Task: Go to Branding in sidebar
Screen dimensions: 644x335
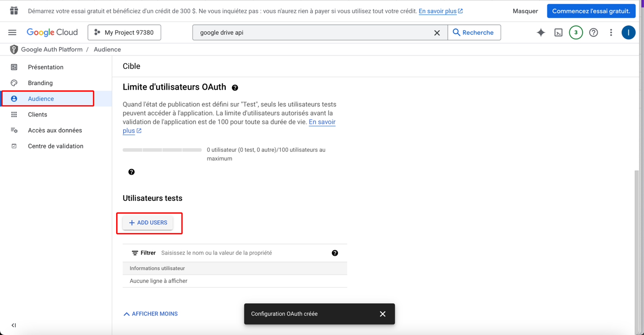Action: [40, 83]
